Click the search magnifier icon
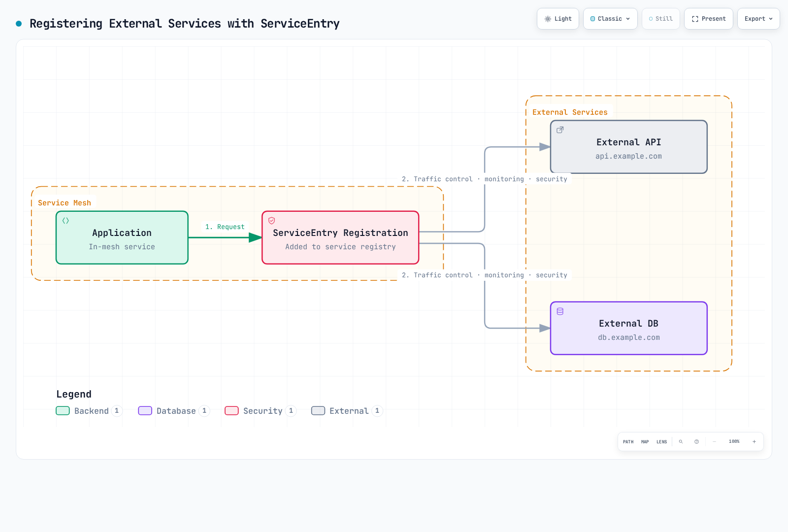The width and height of the screenshot is (788, 532). (681, 442)
